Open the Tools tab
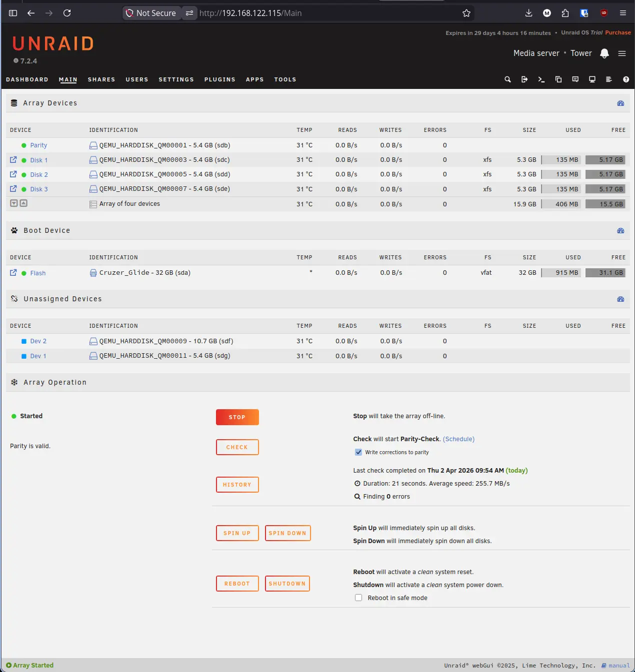The height and width of the screenshot is (672, 635). pos(285,79)
